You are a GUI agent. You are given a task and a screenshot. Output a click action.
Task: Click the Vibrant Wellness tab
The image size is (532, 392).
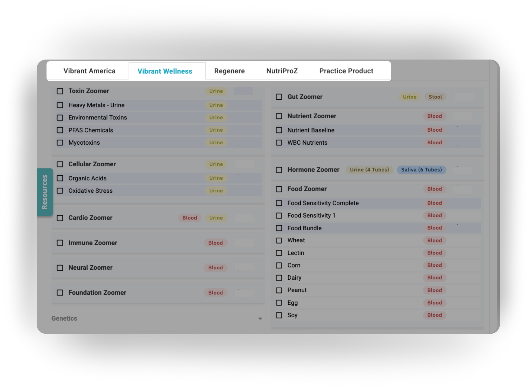tap(165, 71)
